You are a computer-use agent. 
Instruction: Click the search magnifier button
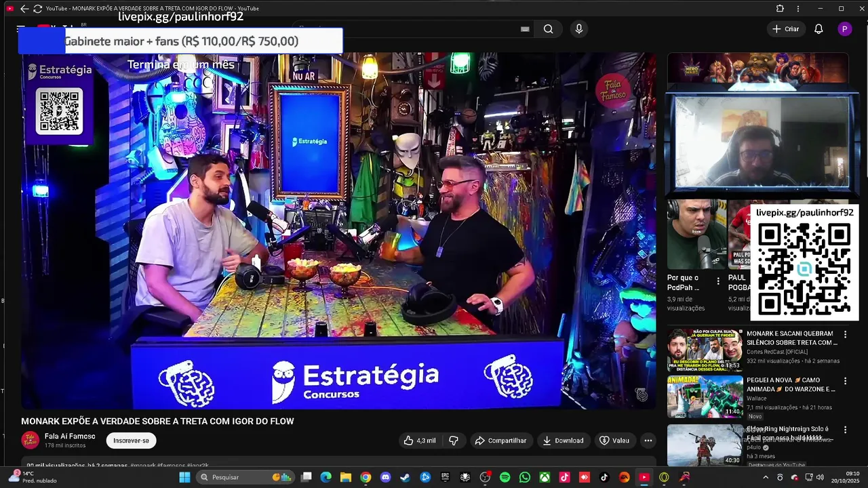(548, 29)
